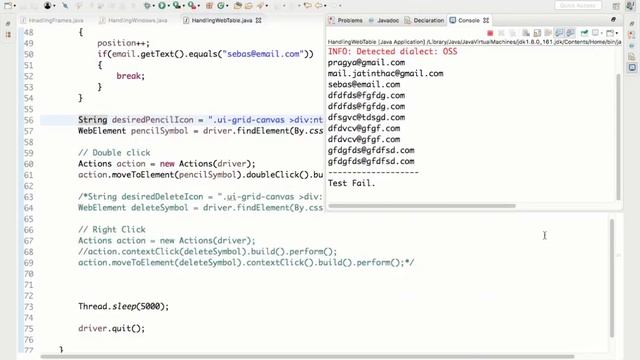The width and height of the screenshot is (640, 360).
Task: Click the Console horizontal scrollbar
Action: 422,206
